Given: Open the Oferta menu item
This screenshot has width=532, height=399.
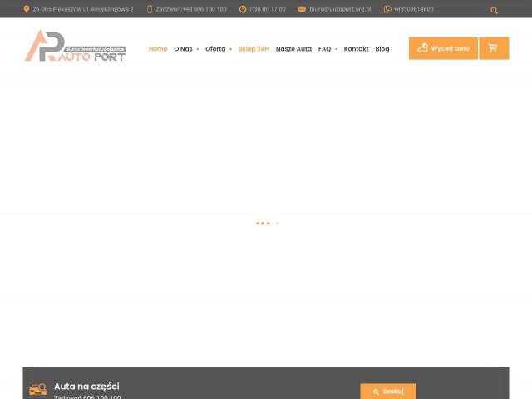Looking at the screenshot, I should [x=215, y=49].
